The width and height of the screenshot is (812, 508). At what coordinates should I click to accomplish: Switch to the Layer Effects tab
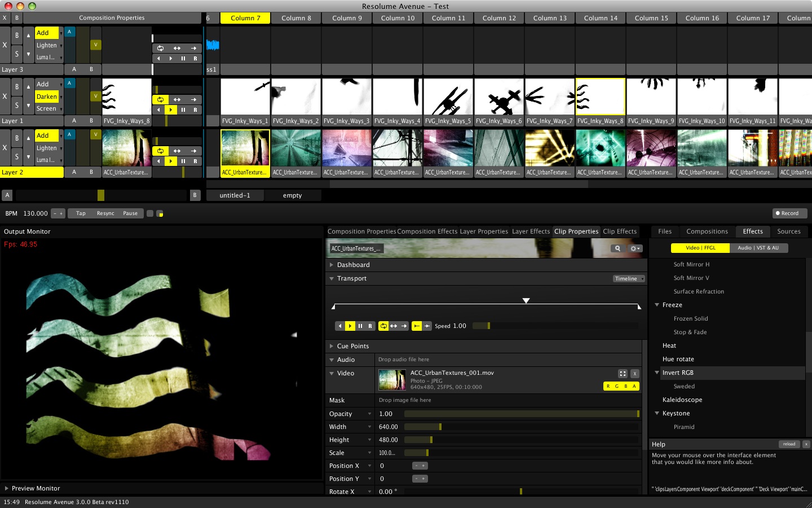pos(531,231)
